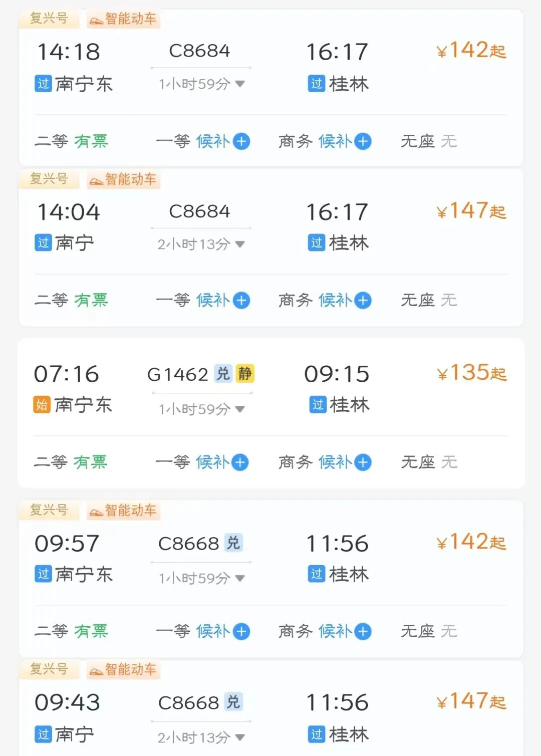The height and width of the screenshot is (756, 541).
Task: Add first-class waitlist for 14:18 C8684 train
Action: [241, 141]
